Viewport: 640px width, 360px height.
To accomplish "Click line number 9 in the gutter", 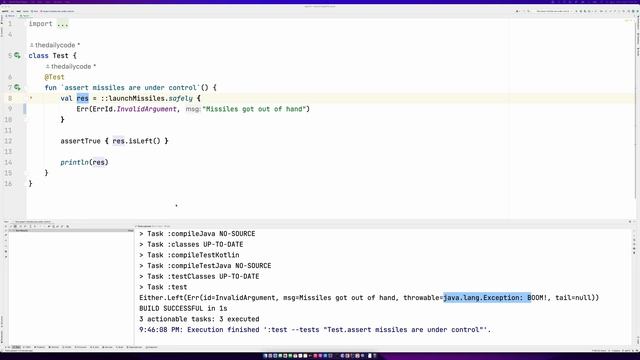I will coord(10,109).
